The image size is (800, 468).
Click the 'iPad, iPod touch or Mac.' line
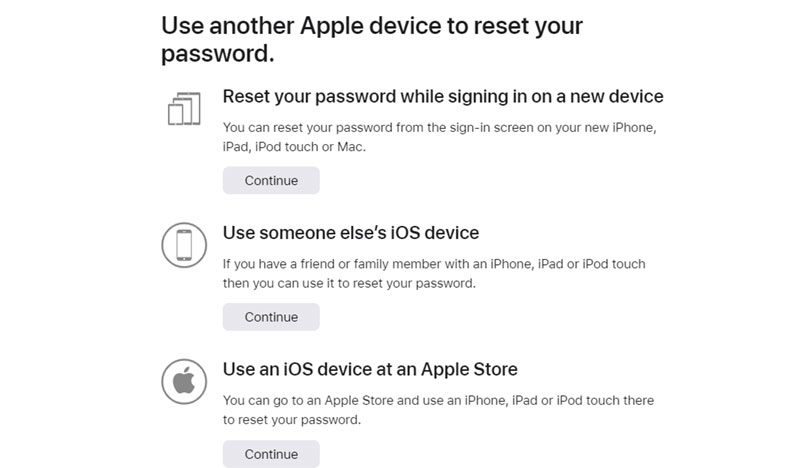[x=294, y=147]
